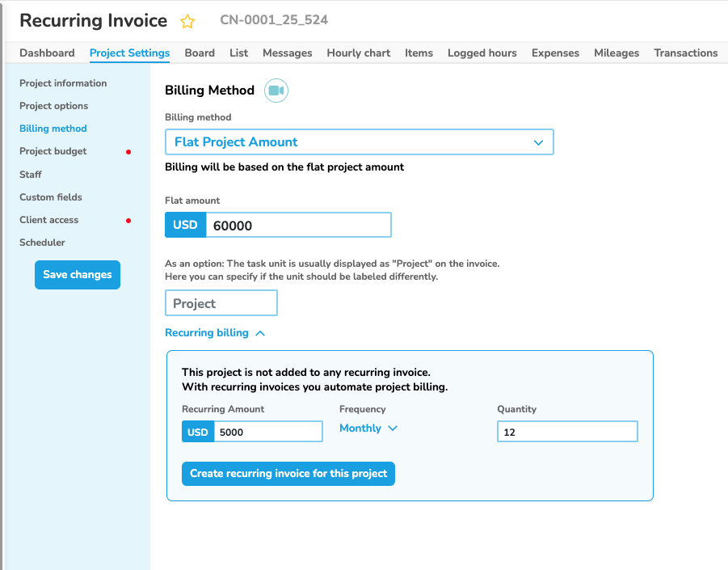Click the star favorite icon

point(187,22)
